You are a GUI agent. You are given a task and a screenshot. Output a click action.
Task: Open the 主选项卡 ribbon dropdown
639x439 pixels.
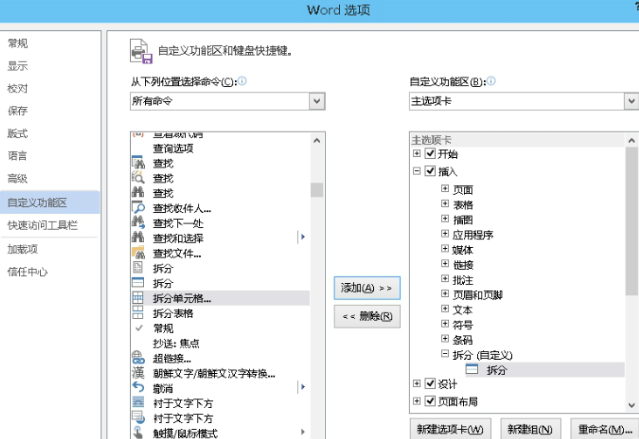(631, 101)
